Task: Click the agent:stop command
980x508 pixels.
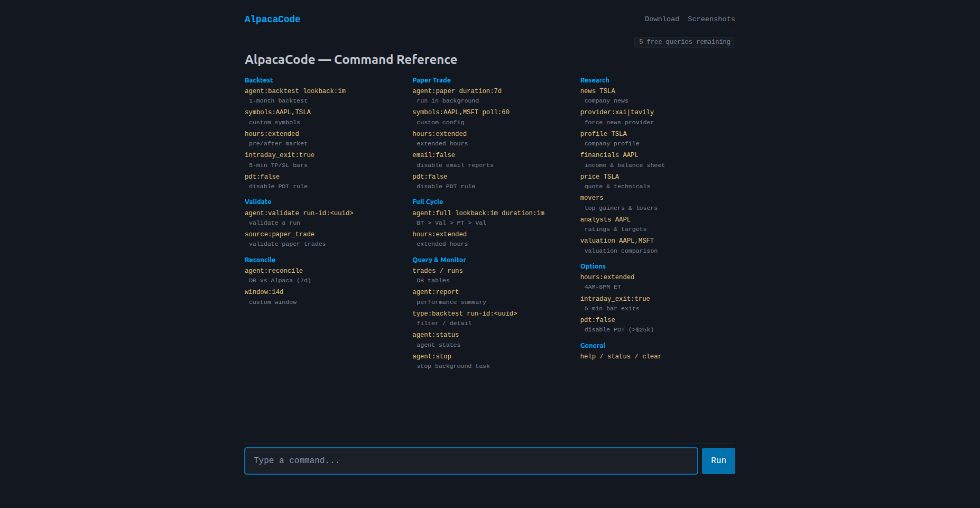Action: tap(432, 356)
